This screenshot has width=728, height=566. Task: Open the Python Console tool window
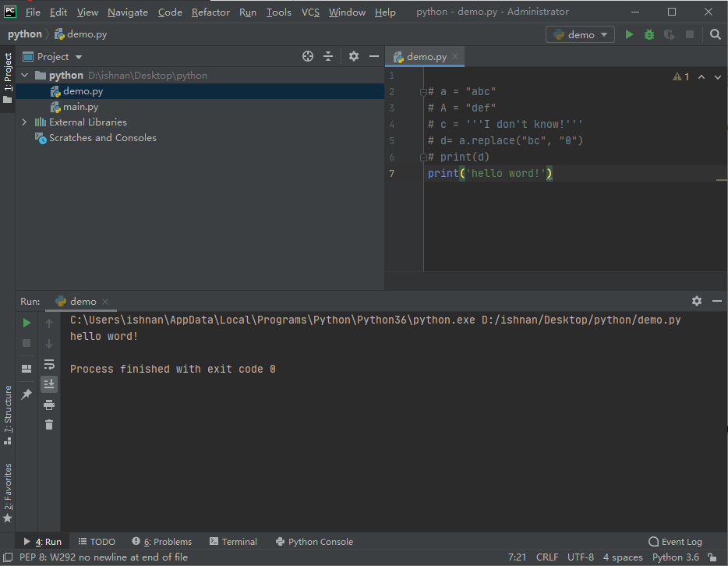click(x=314, y=541)
